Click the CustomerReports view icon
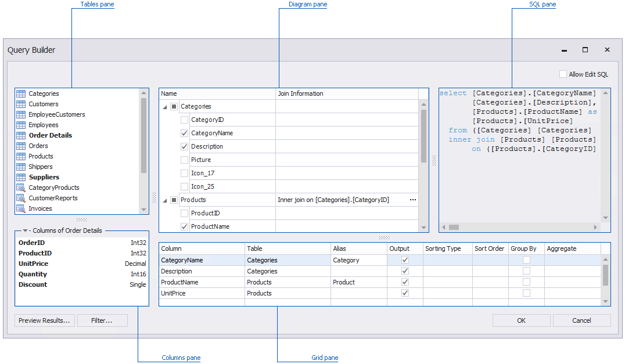 [21, 198]
